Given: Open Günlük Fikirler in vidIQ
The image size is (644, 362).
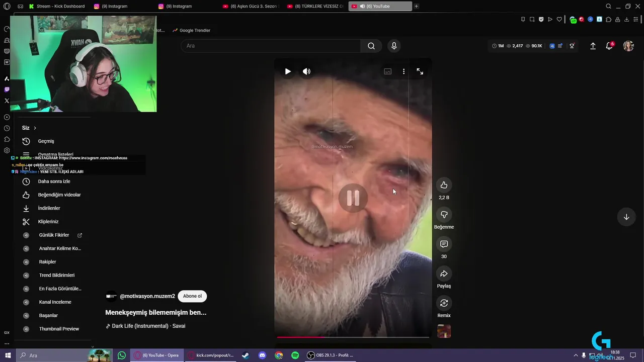Looking at the screenshot, I should [x=53, y=235].
